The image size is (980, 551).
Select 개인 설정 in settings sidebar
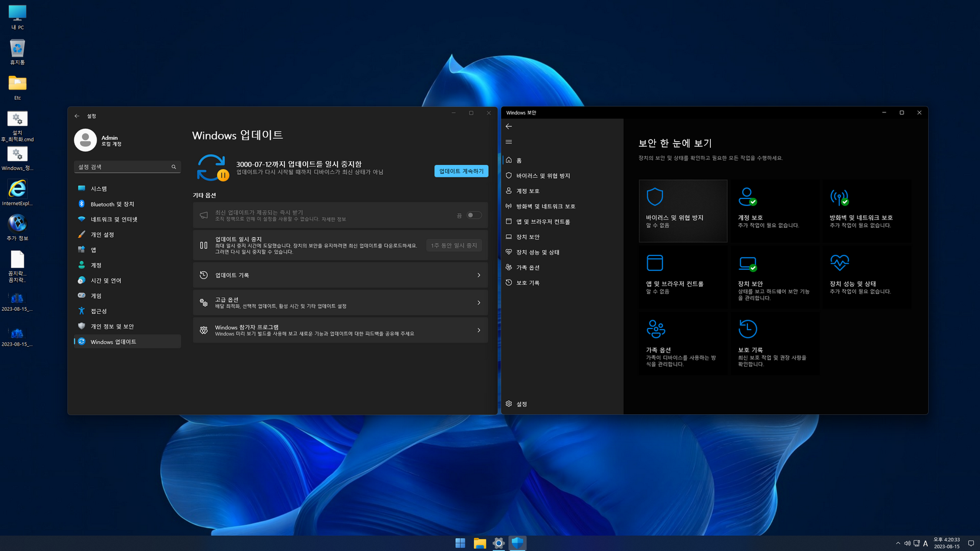tap(127, 235)
